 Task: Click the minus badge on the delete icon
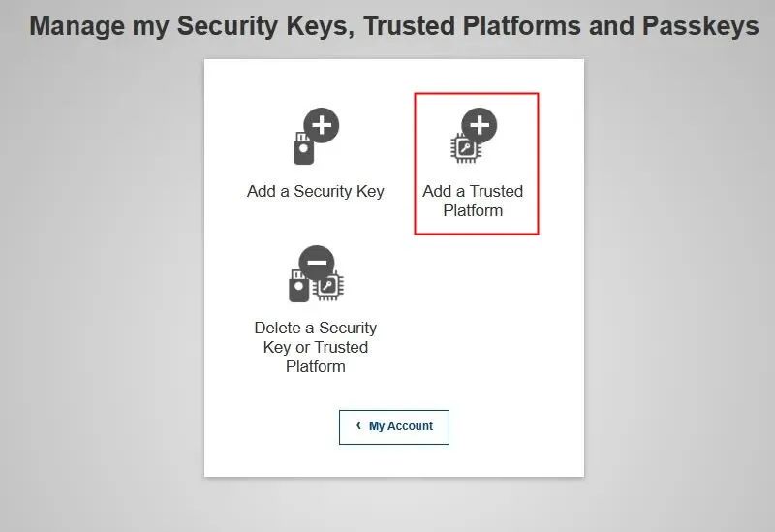pyautogui.click(x=317, y=263)
